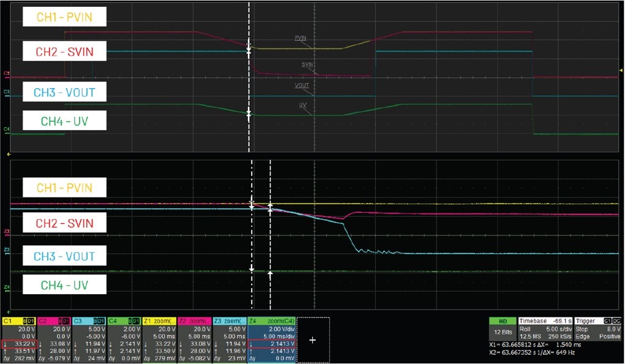Click the C1 trigger source badge
The image size is (625, 364).
608,321
